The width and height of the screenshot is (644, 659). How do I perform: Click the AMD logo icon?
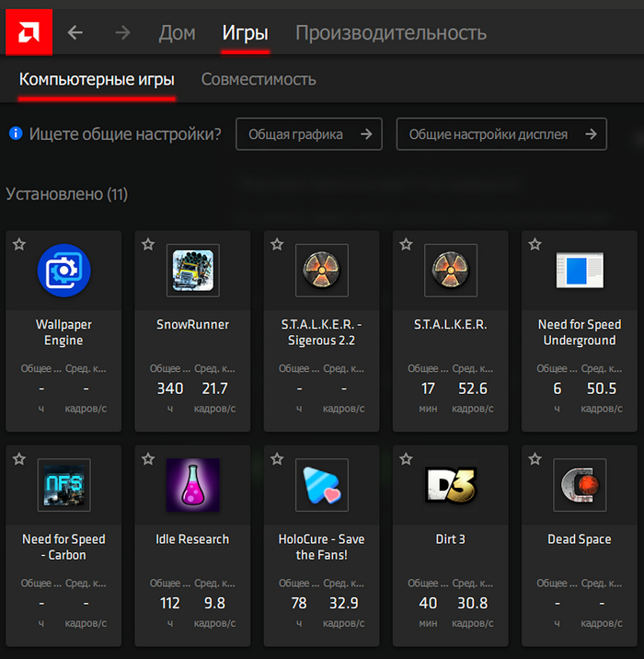click(x=29, y=33)
